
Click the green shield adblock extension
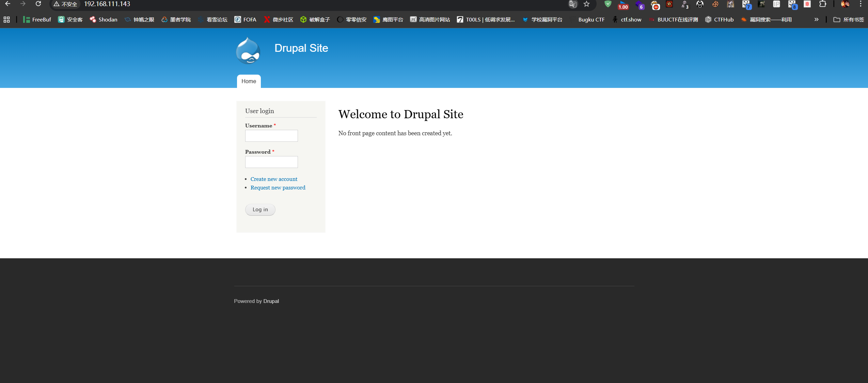(608, 4)
